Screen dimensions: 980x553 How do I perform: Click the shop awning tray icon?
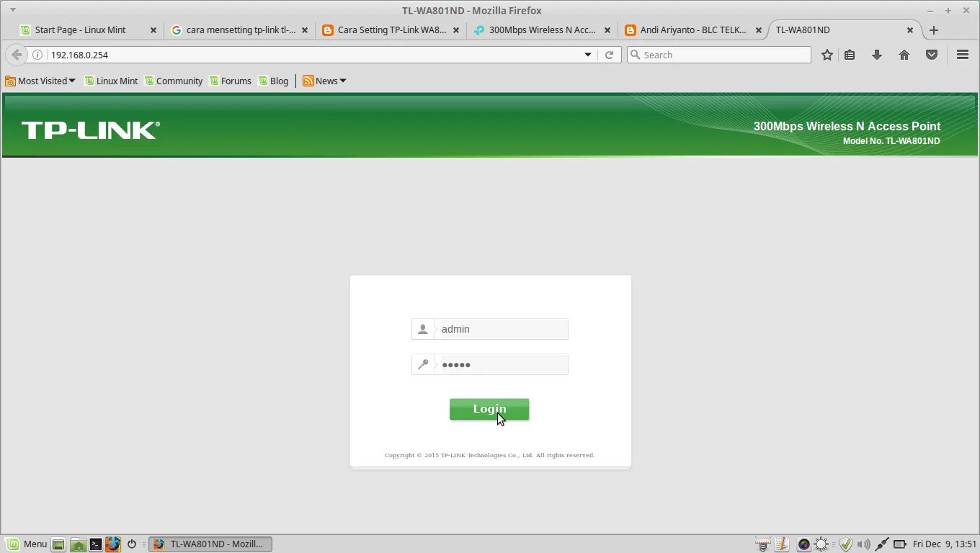pyautogui.click(x=763, y=544)
